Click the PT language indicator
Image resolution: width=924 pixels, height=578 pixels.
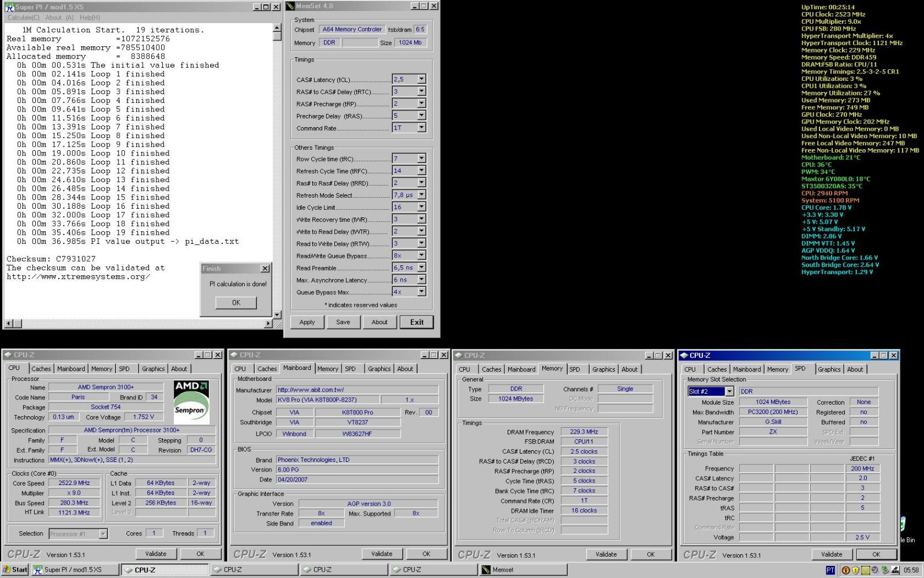(x=830, y=570)
